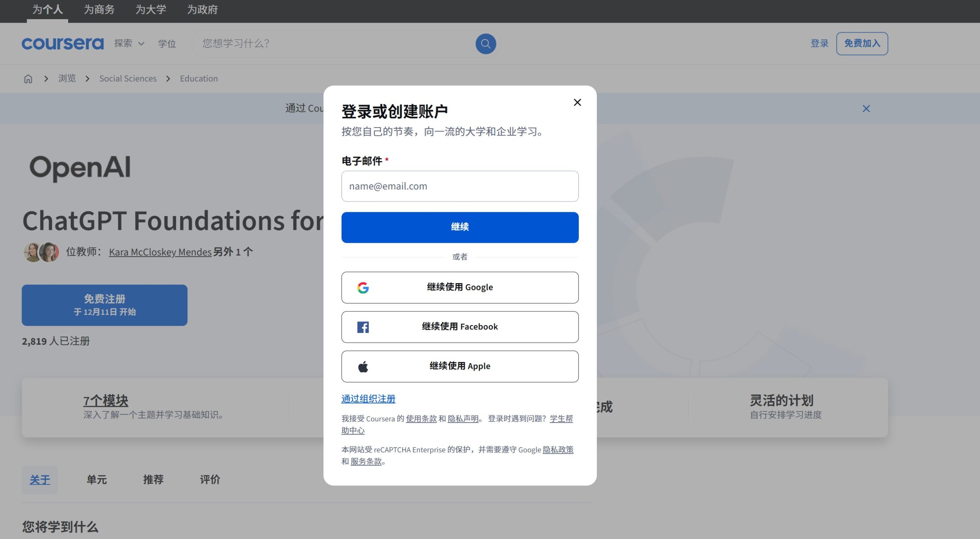Click the Apple icon in the login dialog

(363, 366)
